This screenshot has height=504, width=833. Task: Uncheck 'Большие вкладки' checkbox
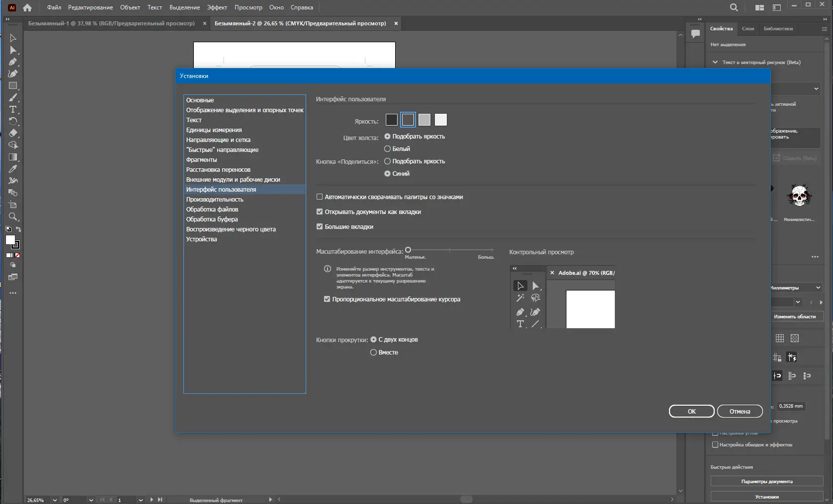320,227
